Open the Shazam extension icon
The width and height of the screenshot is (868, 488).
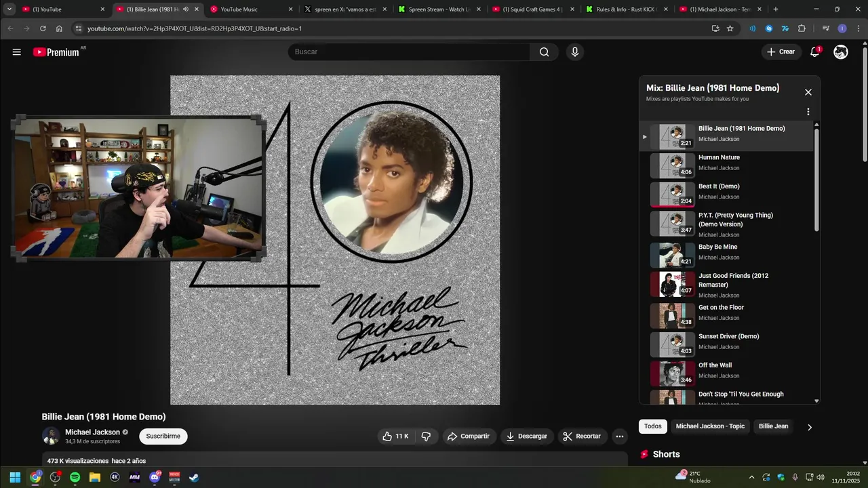click(x=768, y=28)
